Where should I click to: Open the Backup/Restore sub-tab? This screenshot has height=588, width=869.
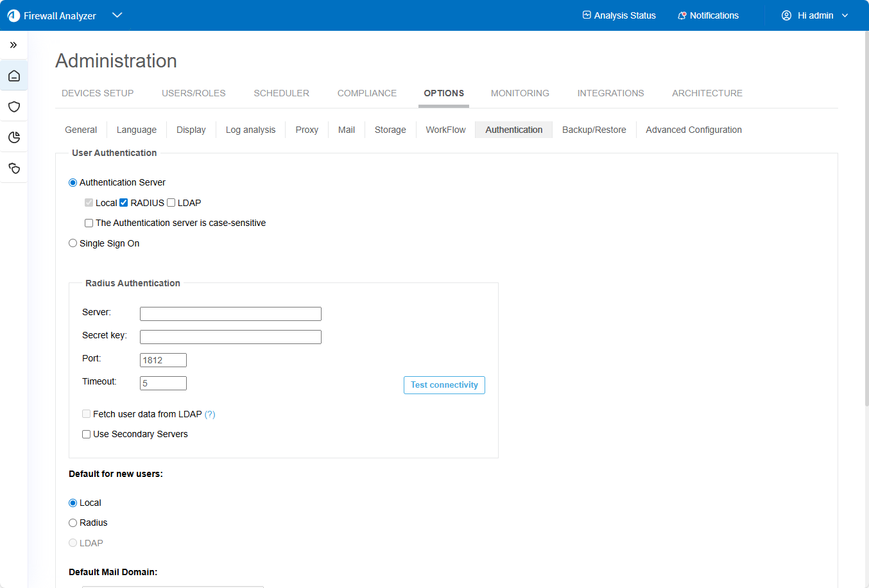(594, 130)
